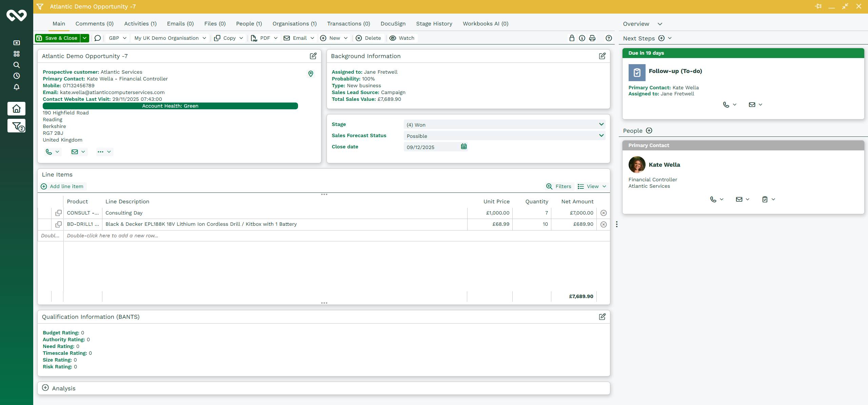
Task: Open the notifications bell in sidebar
Action: click(x=16, y=87)
